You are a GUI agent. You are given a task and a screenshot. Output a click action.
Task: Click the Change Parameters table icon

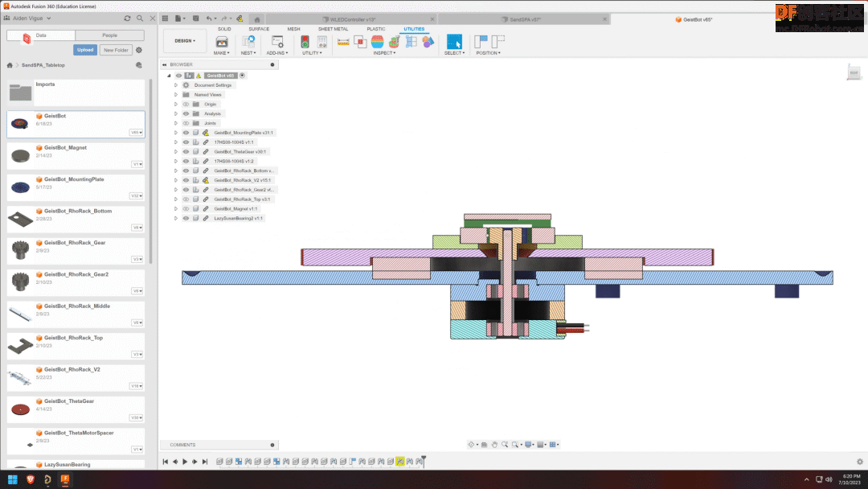[x=321, y=42]
